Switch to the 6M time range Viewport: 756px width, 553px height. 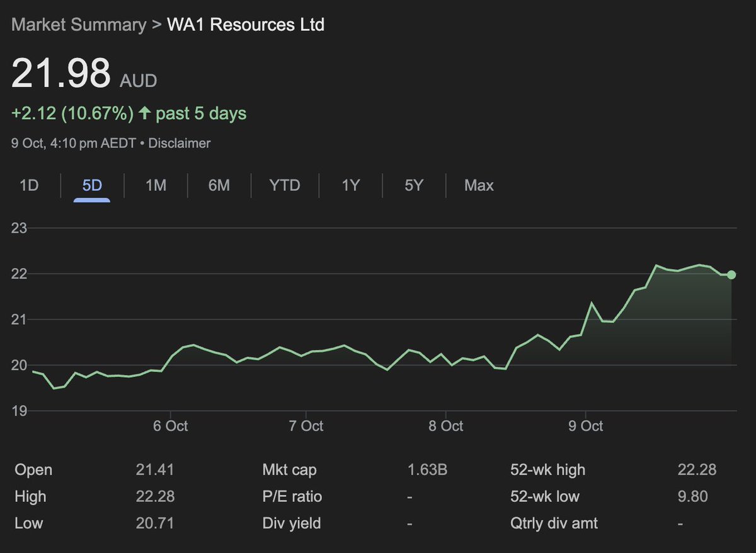[x=220, y=185]
